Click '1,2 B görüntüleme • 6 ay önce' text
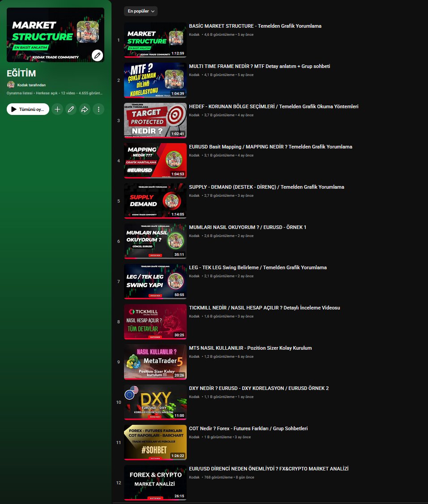This screenshot has height=504, width=428. (x=229, y=356)
